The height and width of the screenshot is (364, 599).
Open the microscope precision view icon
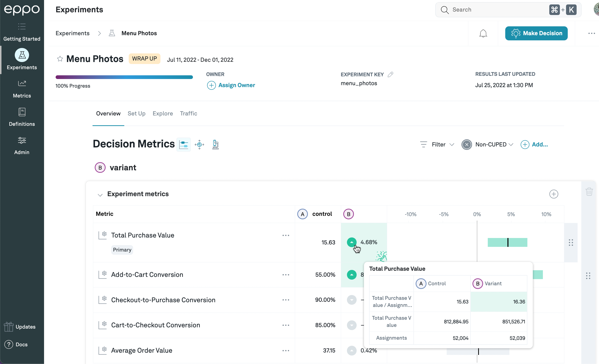point(215,144)
